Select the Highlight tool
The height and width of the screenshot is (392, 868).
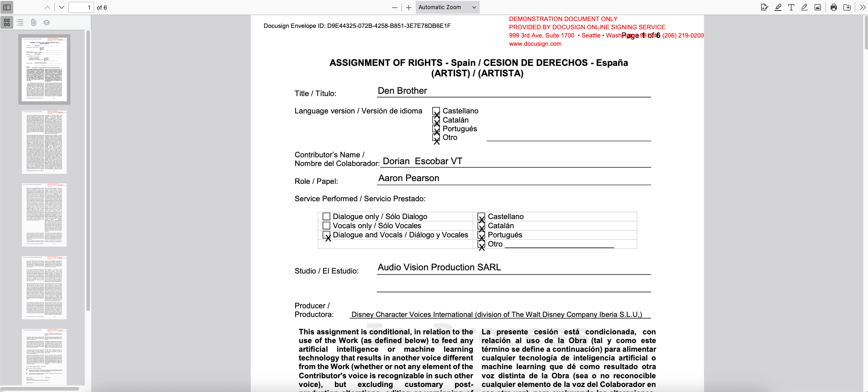pyautogui.click(x=778, y=7)
